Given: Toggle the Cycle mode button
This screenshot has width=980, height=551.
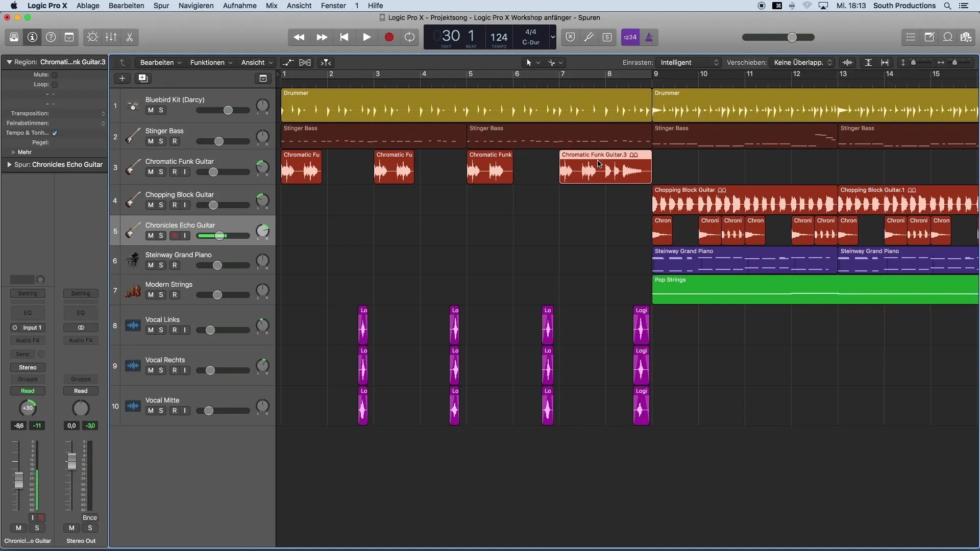Looking at the screenshot, I should 409,37.
